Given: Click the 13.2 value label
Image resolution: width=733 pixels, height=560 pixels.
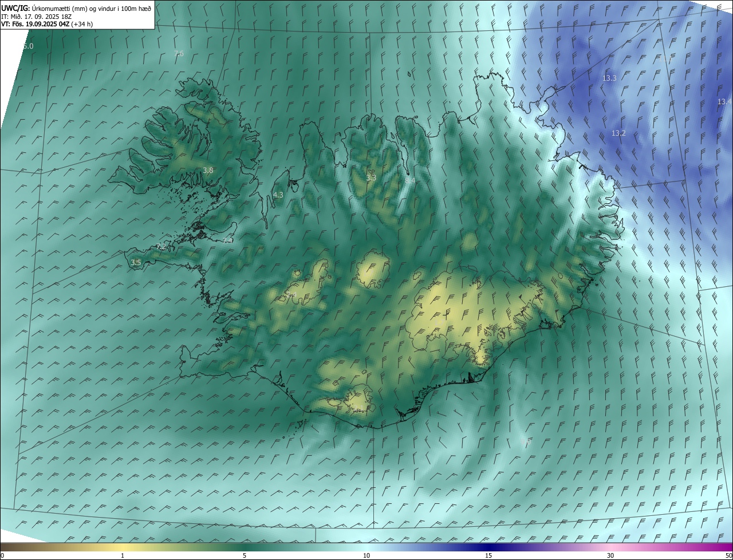Looking at the screenshot, I should point(618,133).
